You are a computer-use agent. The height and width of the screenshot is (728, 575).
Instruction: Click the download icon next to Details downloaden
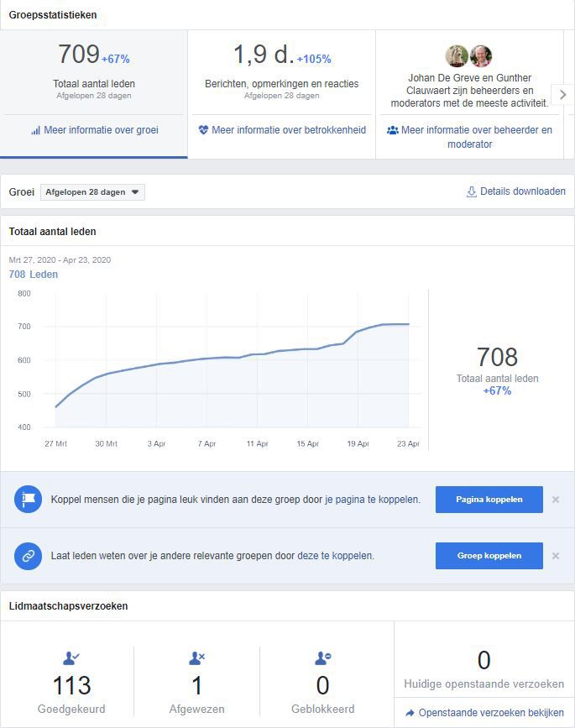[x=472, y=191]
